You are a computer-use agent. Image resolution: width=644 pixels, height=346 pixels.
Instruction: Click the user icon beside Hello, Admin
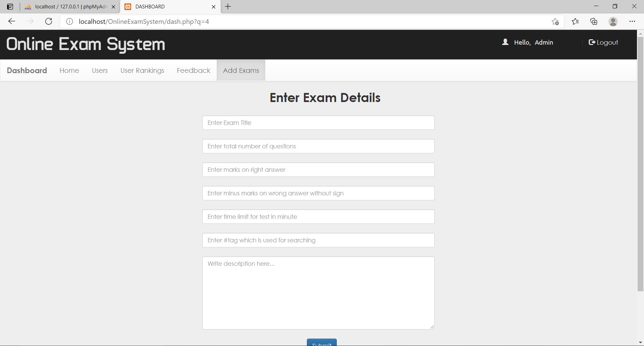(505, 42)
